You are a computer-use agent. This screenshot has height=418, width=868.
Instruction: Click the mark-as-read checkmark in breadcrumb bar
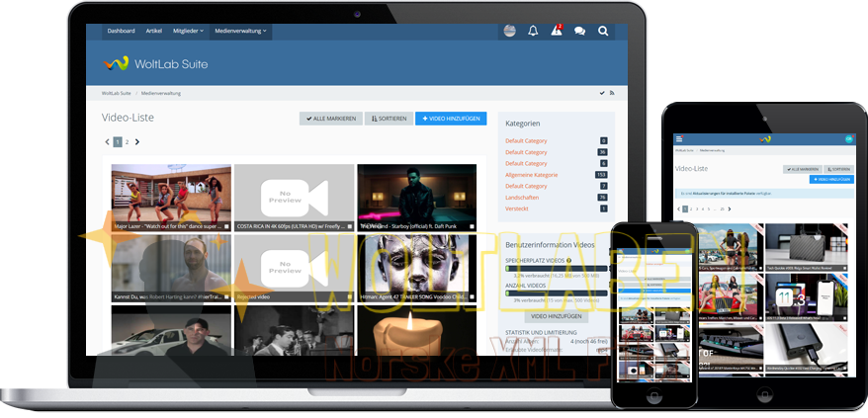pyautogui.click(x=601, y=93)
